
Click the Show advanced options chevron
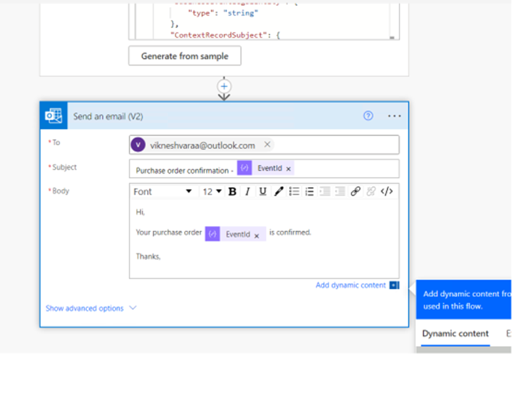tap(133, 308)
